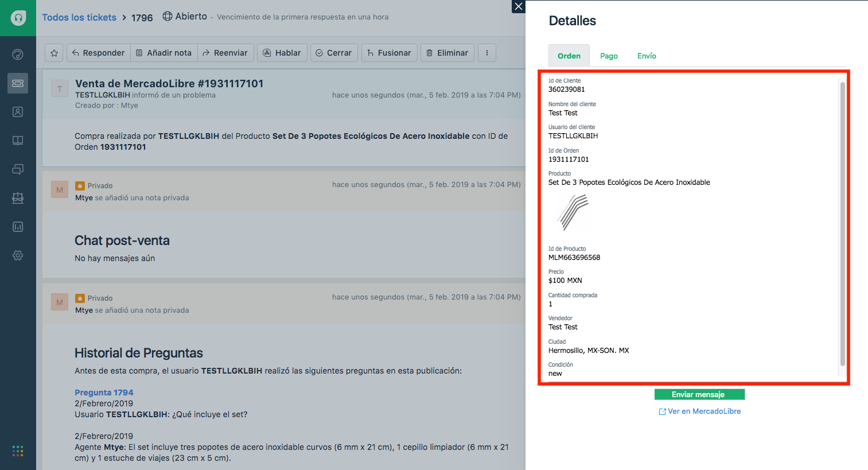
Task: Star this ticket as favorite
Action: (x=54, y=53)
